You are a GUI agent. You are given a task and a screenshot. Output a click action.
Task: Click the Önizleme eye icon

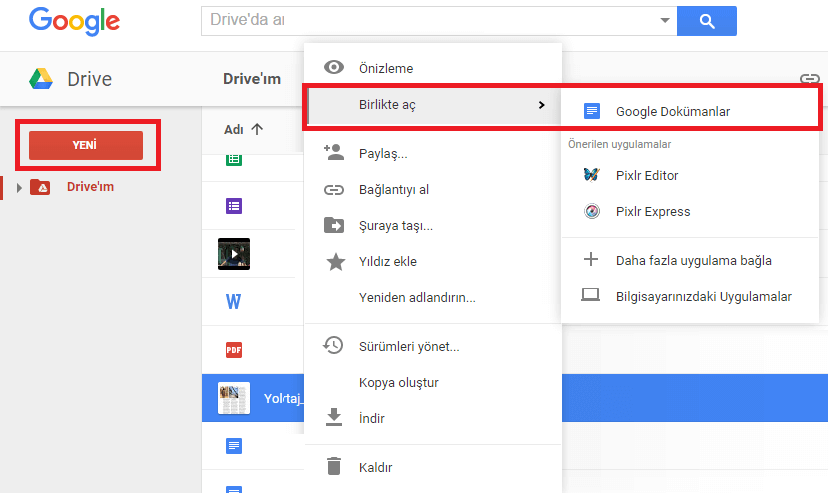334,68
